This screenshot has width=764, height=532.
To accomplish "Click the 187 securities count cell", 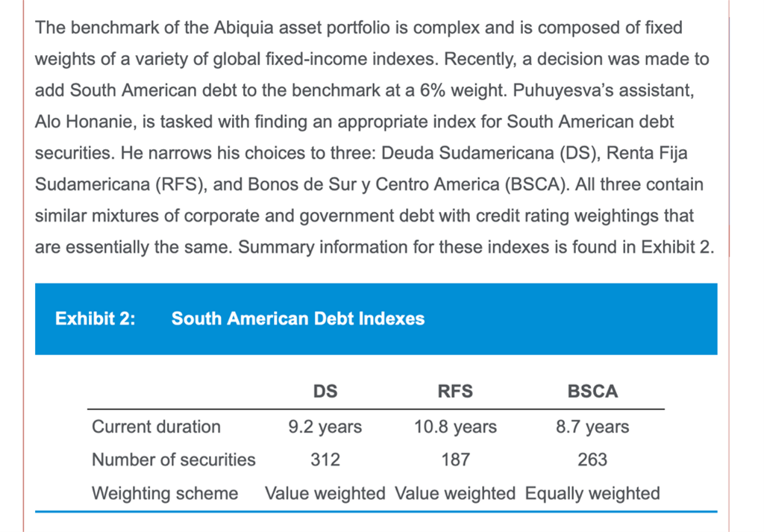I will (455, 460).
